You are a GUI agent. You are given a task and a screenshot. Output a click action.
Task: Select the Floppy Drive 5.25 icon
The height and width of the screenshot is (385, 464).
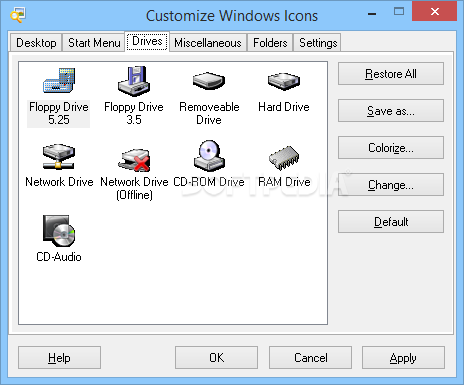(59, 80)
